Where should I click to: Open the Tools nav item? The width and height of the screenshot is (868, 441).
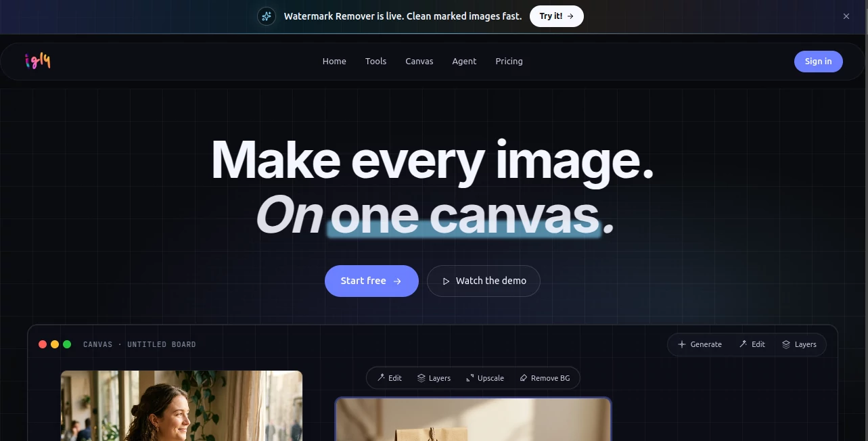coord(375,61)
